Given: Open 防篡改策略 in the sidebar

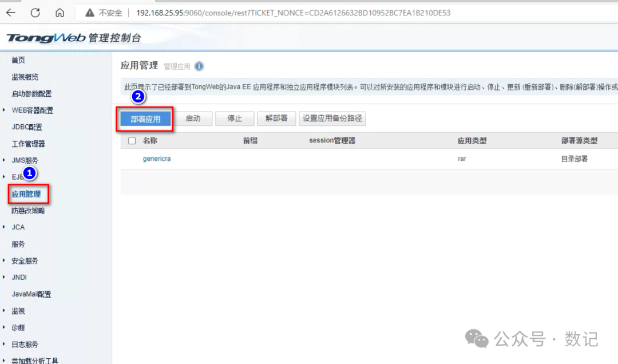Looking at the screenshot, I should coord(28,211).
